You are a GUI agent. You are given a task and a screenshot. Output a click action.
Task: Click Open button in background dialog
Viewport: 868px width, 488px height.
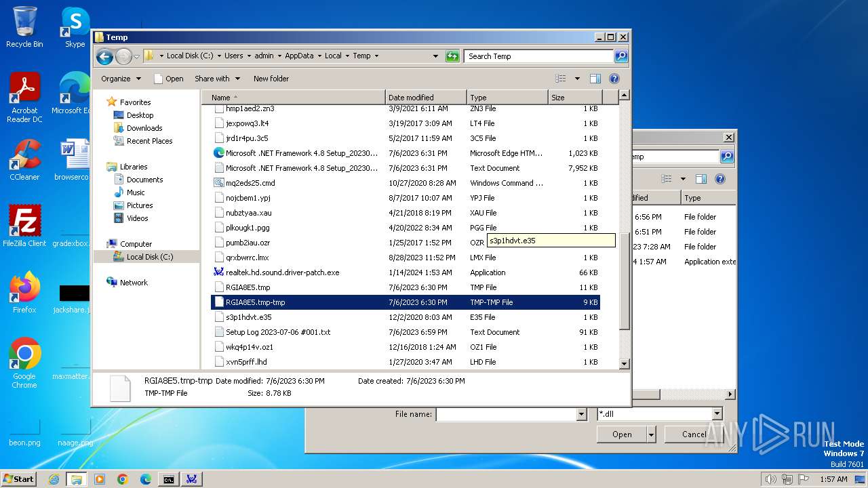click(x=622, y=434)
